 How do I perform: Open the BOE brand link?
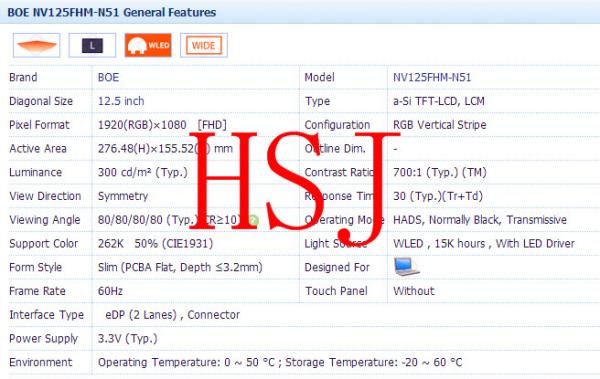108,77
